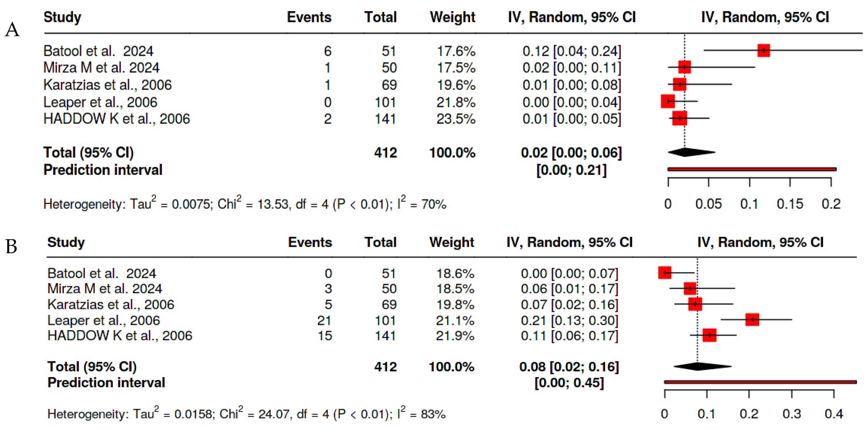Screen dimensions: 868x429
Task: Click the red square for Leaper in panel B
Action: [752, 319]
